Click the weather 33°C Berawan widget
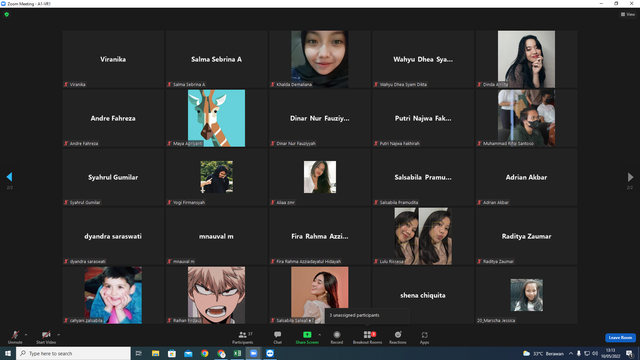Viewport: 640px width, 360px height. tap(543, 353)
